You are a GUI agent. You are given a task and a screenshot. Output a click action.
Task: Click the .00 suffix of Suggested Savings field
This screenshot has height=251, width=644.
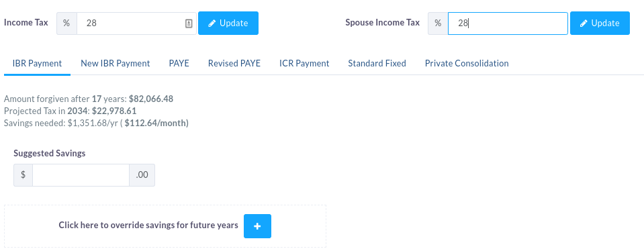[x=142, y=175]
